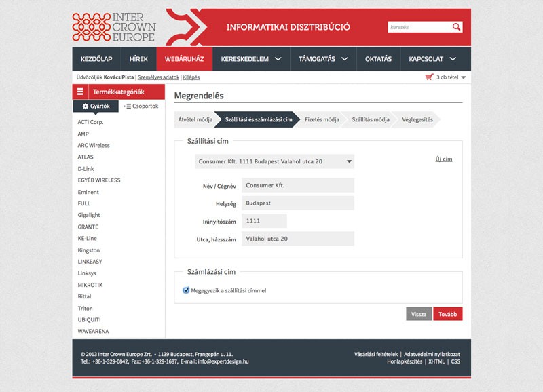Click the hamburger icon beside Termékkategóriák
The height and width of the screenshot is (392, 543).
point(80,92)
